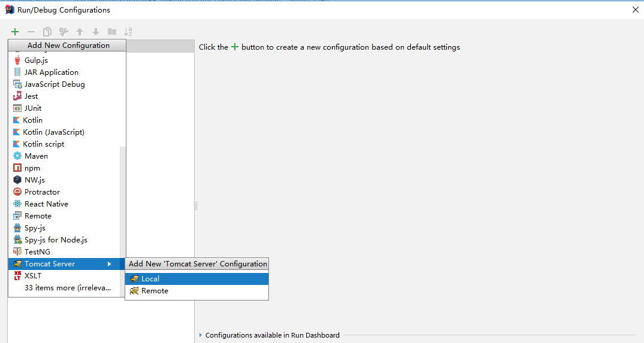The width and height of the screenshot is (644, 343).
Task: Click the TestNG label text
Action: (37, 252)
